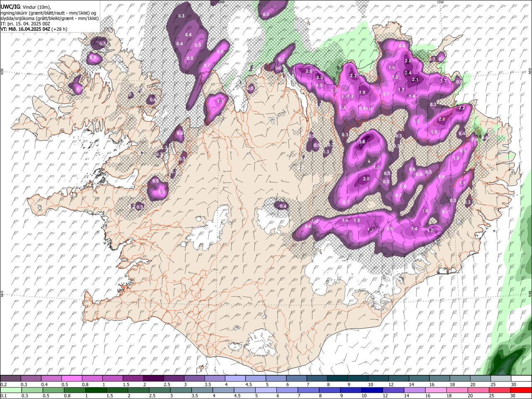Select the dark green 1 swatch in the bottom legend row

point(96,390)
